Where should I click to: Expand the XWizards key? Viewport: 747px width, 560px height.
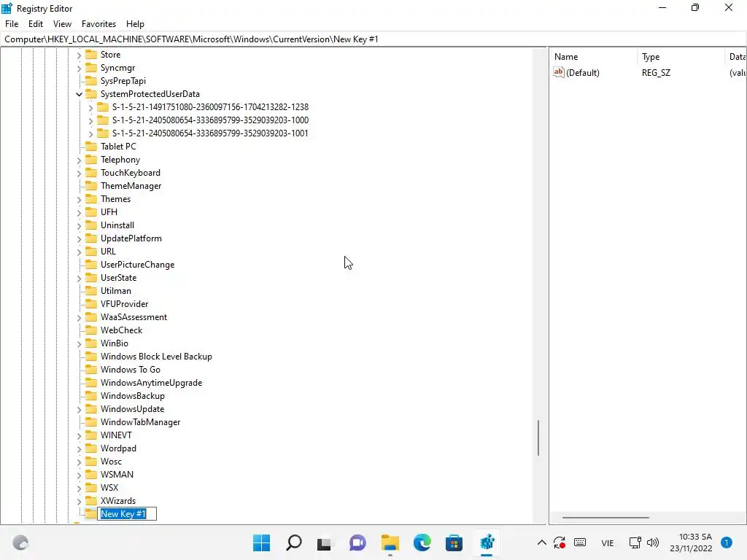pos(79,502)
